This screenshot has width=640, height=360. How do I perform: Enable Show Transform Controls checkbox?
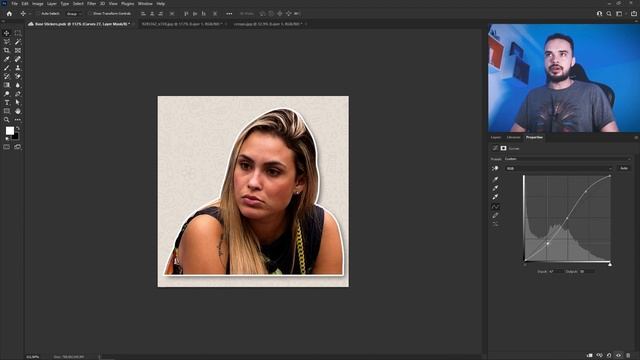point(90,13)
